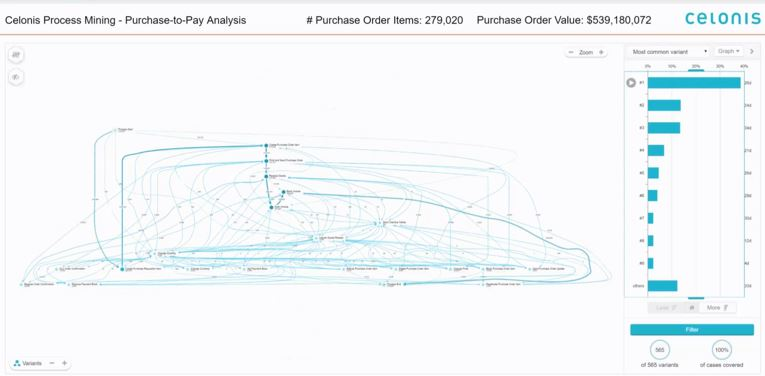
Task: Click the second hexagon icon below it
Action: (x=16, y=77)
